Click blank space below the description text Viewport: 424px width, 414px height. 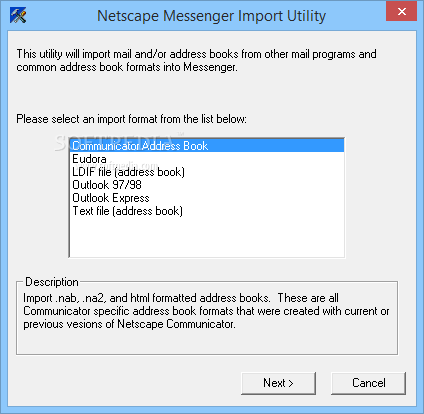(207, 342)
